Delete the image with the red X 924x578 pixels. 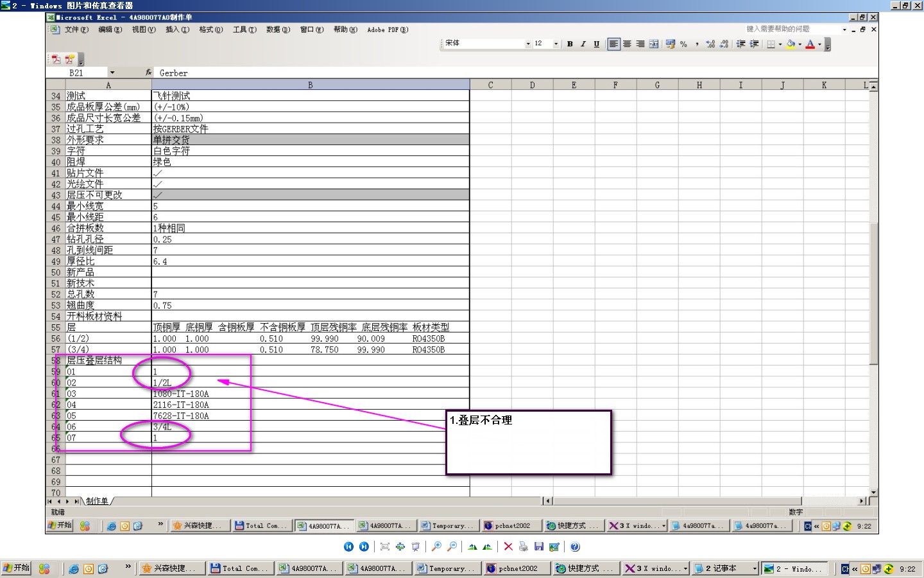pos(508,547)
